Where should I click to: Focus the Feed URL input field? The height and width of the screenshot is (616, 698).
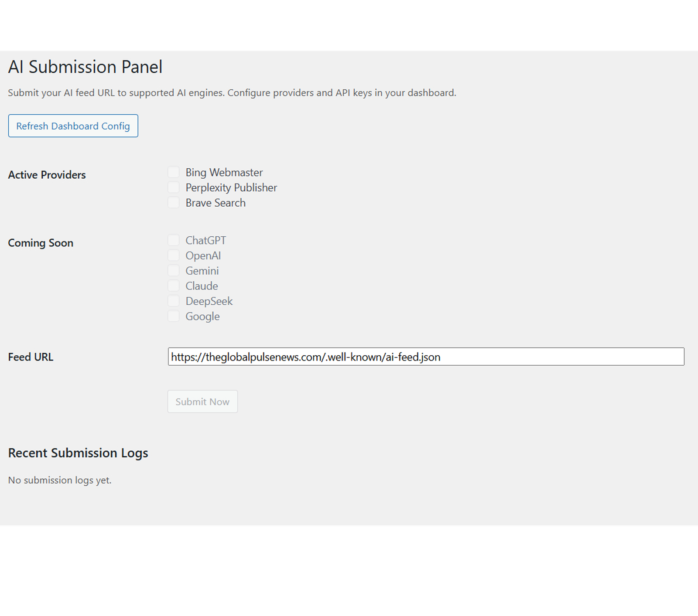coord(426,357)
